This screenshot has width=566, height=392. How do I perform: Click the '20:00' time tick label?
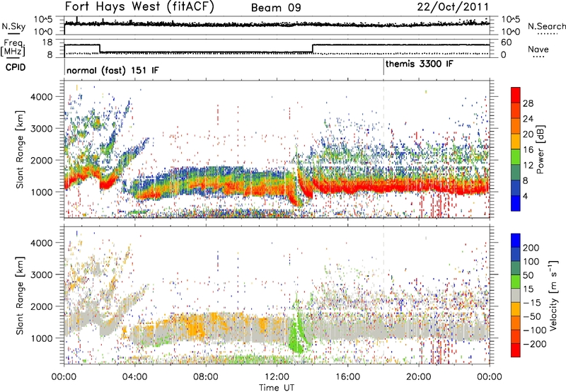click(x=418, y=377)
